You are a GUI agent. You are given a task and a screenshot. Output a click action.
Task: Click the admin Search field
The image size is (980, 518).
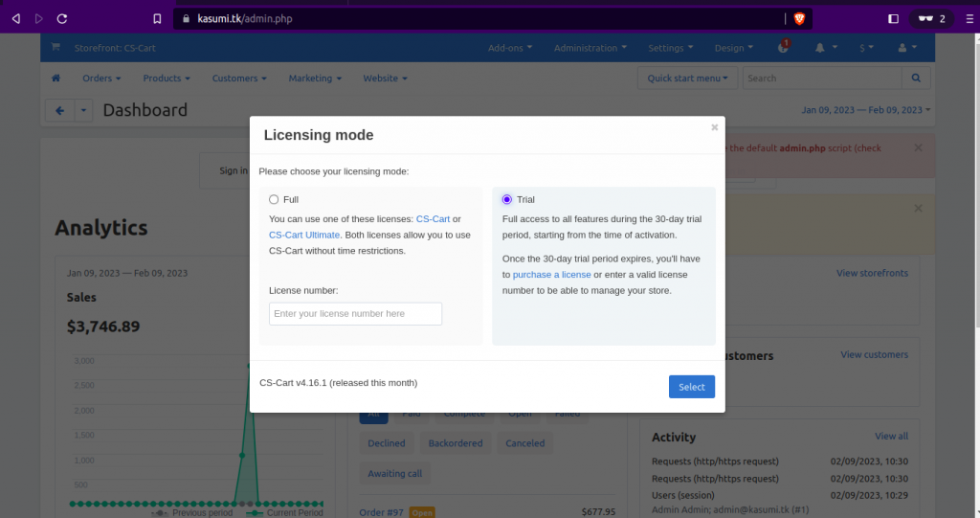click(x=822, y=79)
